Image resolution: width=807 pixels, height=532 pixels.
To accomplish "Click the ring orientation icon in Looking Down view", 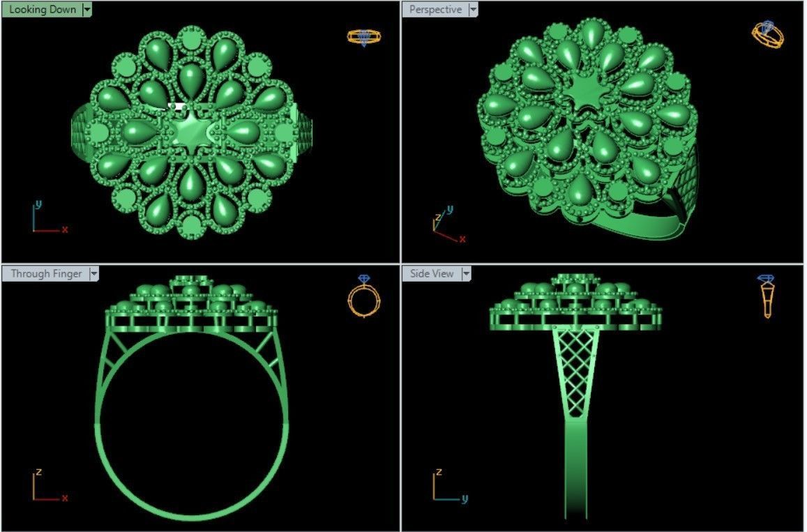I will pyautogui.click(x=364, y=37).
